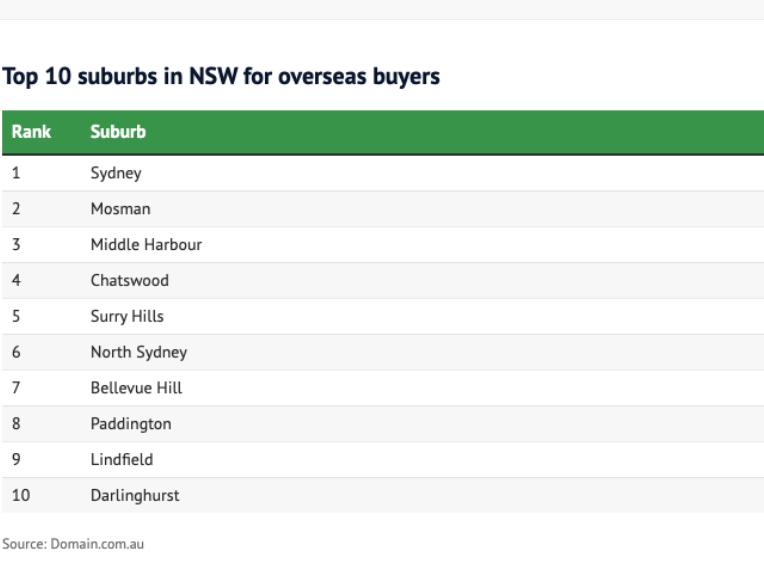Click rank number 7 cell
This screenshot has height=570, width=764.
pos(16,387)
